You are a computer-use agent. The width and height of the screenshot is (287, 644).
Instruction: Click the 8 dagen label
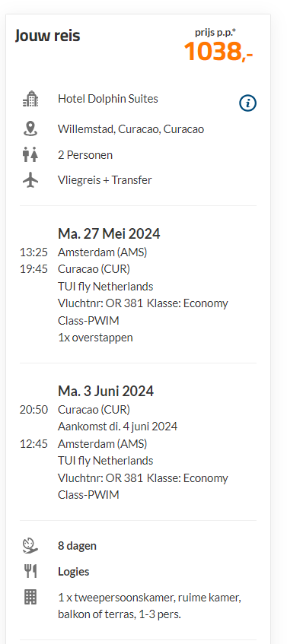click(78, 546)
